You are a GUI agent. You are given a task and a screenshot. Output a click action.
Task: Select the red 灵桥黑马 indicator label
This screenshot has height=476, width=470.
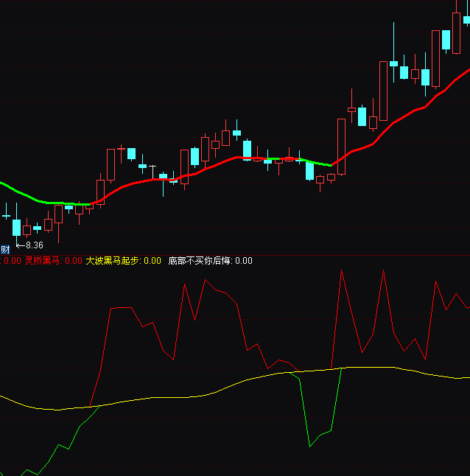[x=43, y=261]
